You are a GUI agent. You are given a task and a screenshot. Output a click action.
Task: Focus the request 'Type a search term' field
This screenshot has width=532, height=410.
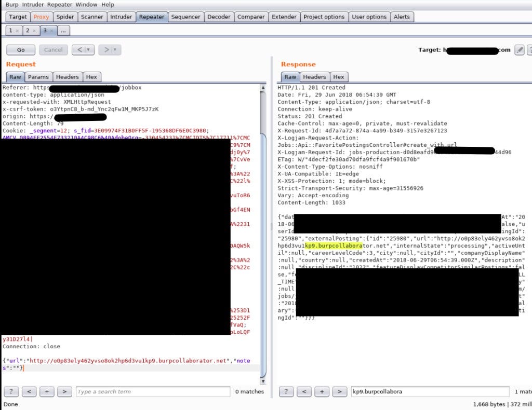pos(153,392)
